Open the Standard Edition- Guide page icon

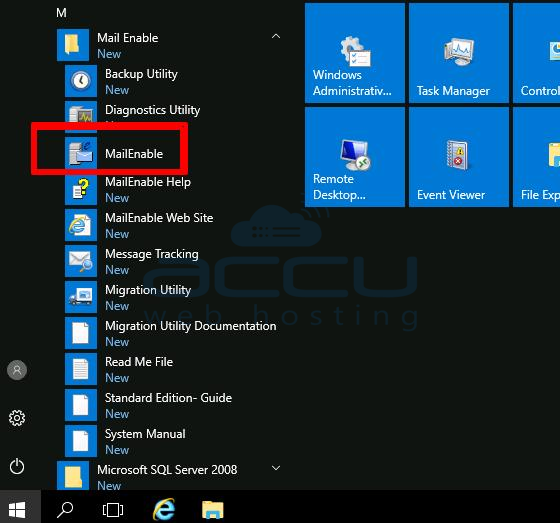(x=81, y=405)
